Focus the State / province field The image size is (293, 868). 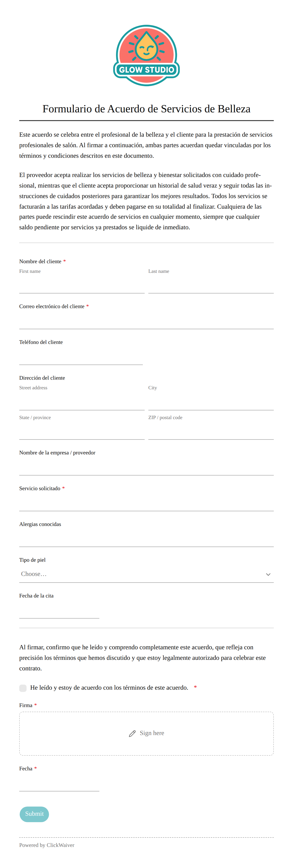coord(82,431)
